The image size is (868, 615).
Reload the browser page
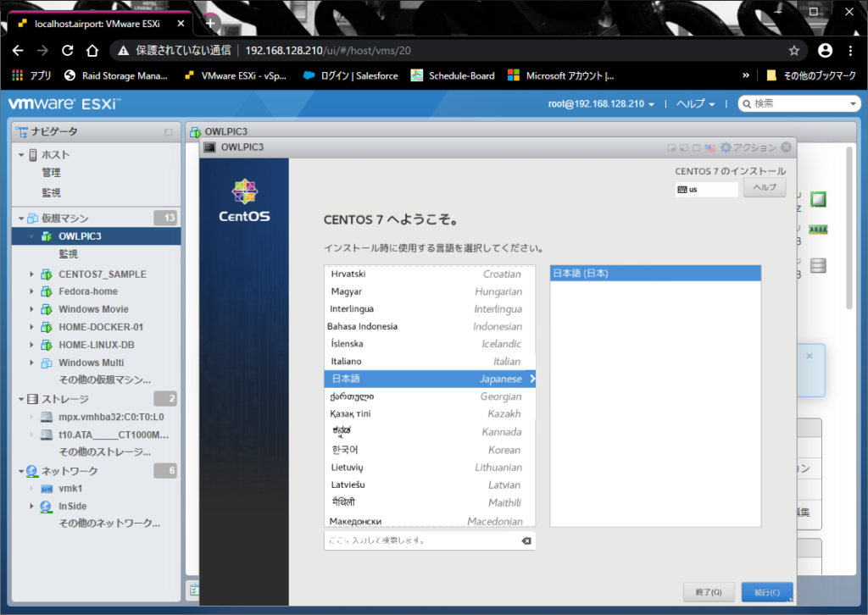point(68,51)
